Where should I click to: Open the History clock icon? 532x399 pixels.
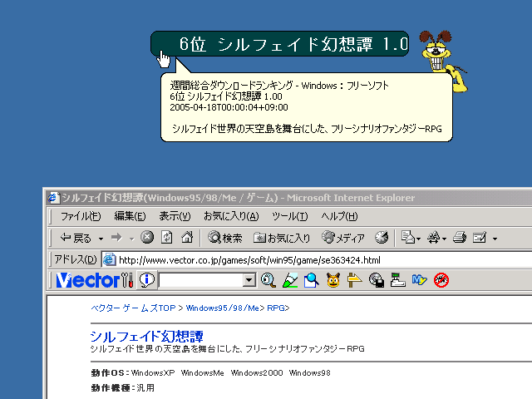[382, 237]
